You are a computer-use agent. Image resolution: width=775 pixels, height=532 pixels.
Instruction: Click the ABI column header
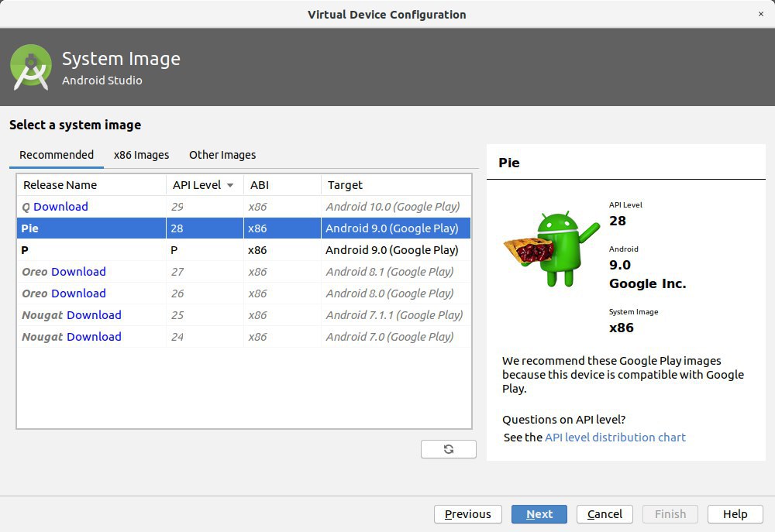click(x=282, y=185)
